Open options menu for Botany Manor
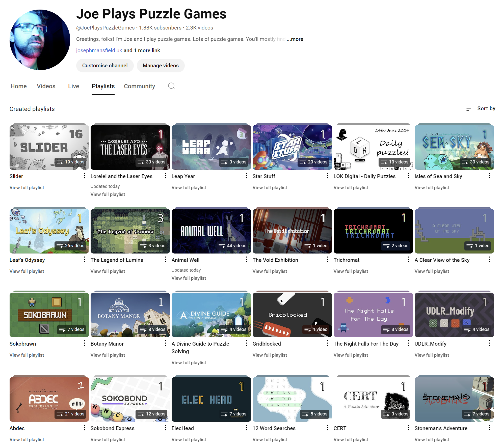Image resolution: width=503 pixels, height=448 pixels. 166,343
